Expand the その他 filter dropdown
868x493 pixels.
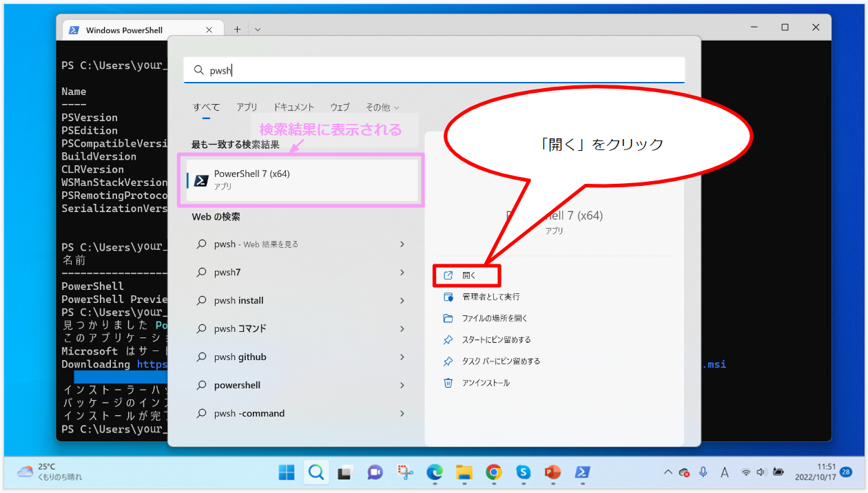[382, 107]
